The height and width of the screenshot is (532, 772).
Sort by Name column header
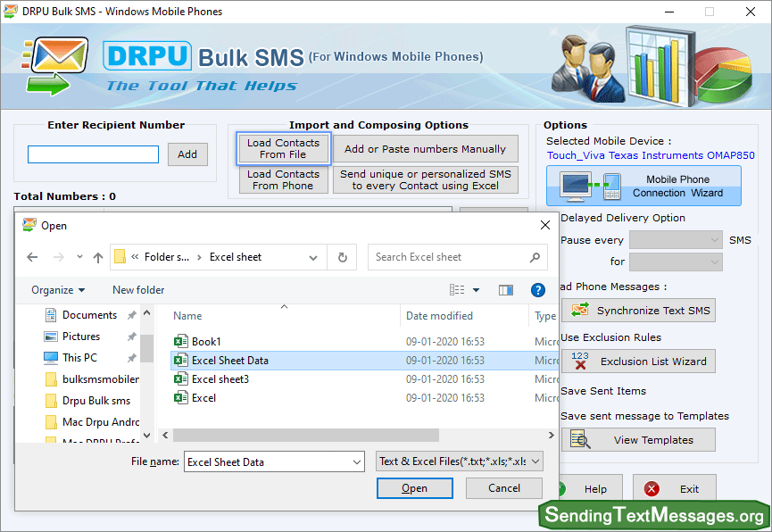click(x=187, y=316)
